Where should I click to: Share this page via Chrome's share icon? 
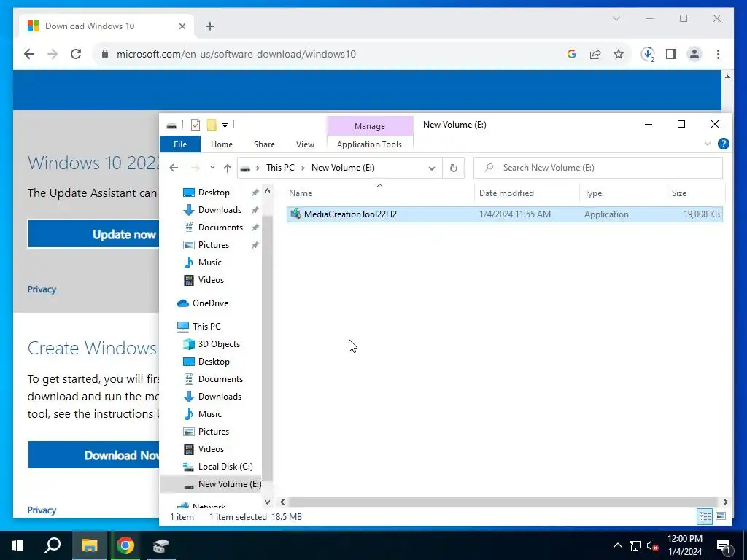point(595,54)
